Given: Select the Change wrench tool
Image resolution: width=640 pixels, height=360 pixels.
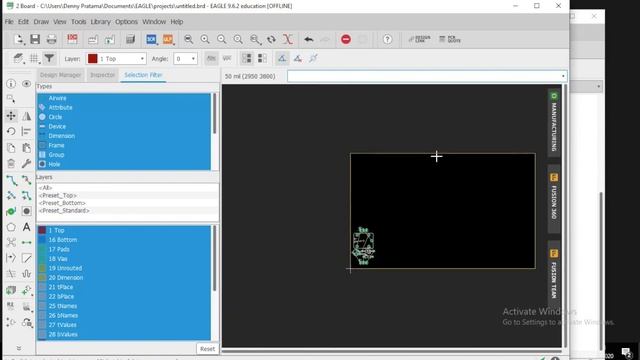Looking at the screenshot, I should point(27,164).
